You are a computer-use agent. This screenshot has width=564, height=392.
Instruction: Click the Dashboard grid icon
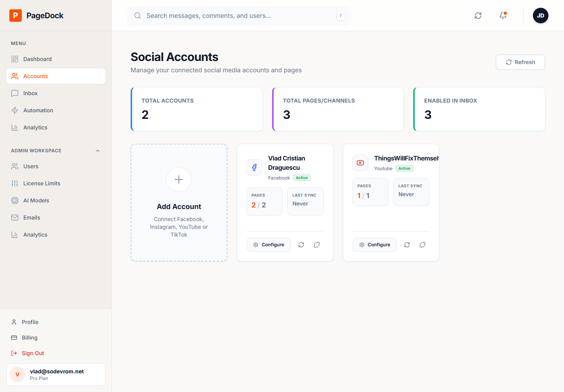(15, 59)
